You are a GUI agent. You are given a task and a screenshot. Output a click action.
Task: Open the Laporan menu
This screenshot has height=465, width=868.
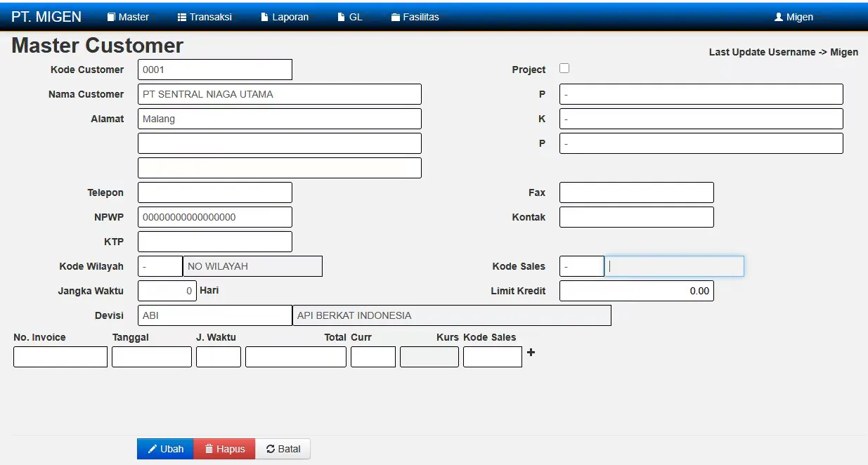pyautogui.click(x=285, y=17)
